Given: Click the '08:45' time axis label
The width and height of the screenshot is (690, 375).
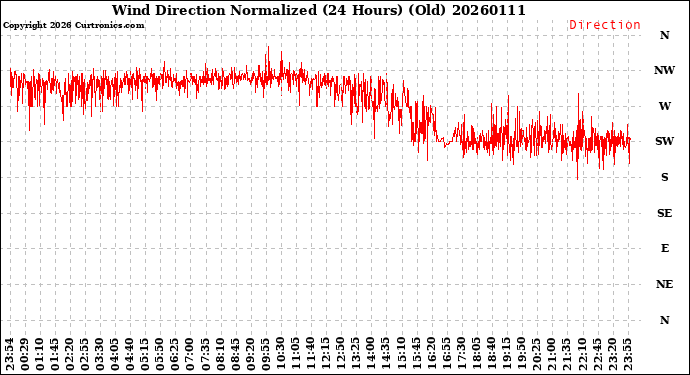Looking at the screenshot, I should (235, 354).
